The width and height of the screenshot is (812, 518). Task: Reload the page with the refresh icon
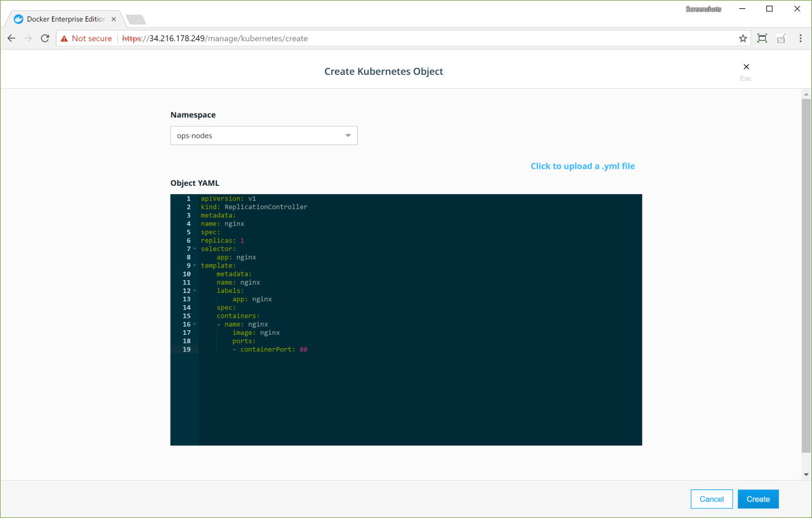45,39
